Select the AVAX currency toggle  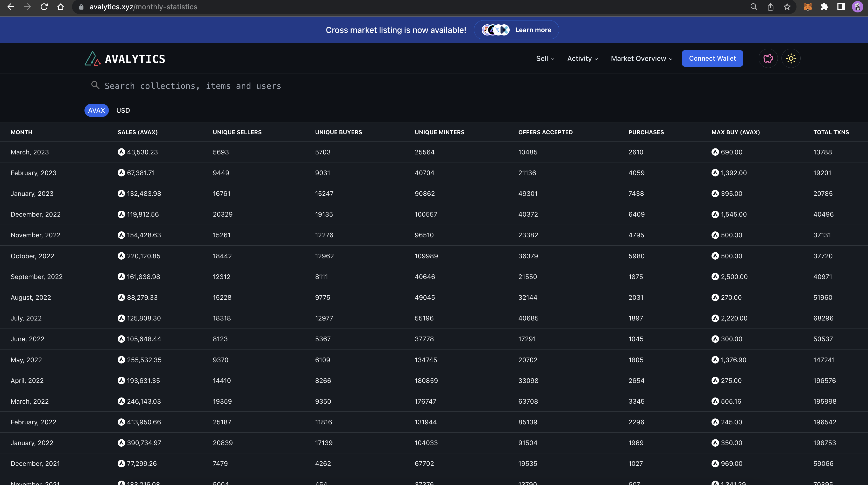96,111
